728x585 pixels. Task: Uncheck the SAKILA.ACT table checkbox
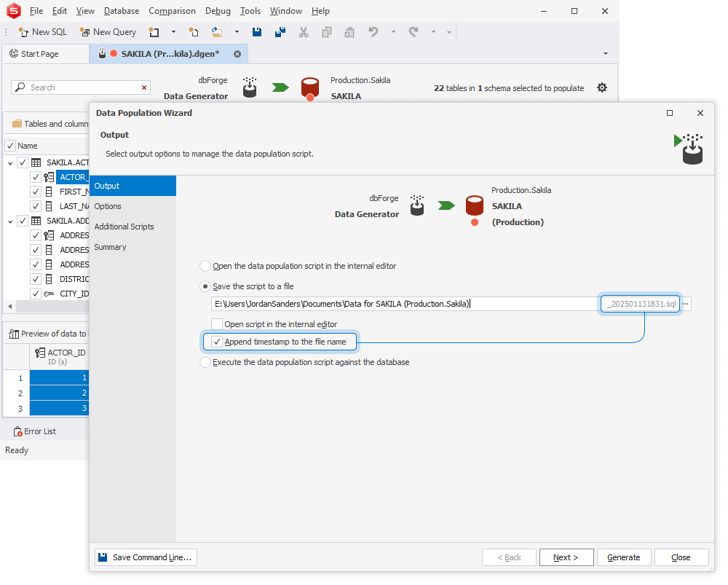pyautogui.click(x=23, y=162)
